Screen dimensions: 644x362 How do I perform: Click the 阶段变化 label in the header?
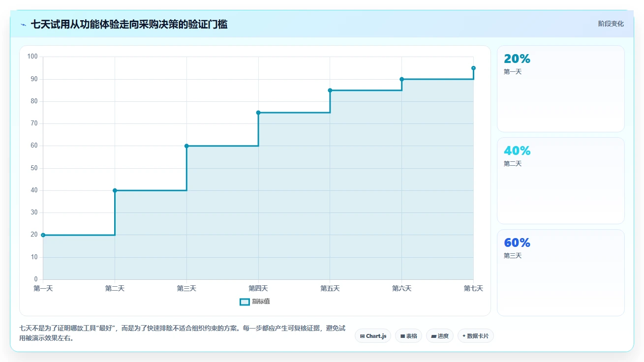[611, 24]
